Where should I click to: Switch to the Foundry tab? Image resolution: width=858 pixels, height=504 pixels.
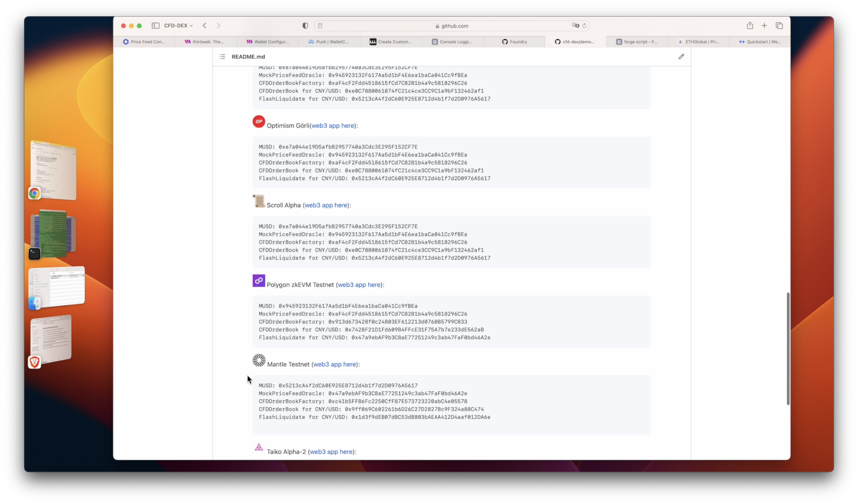514,42
